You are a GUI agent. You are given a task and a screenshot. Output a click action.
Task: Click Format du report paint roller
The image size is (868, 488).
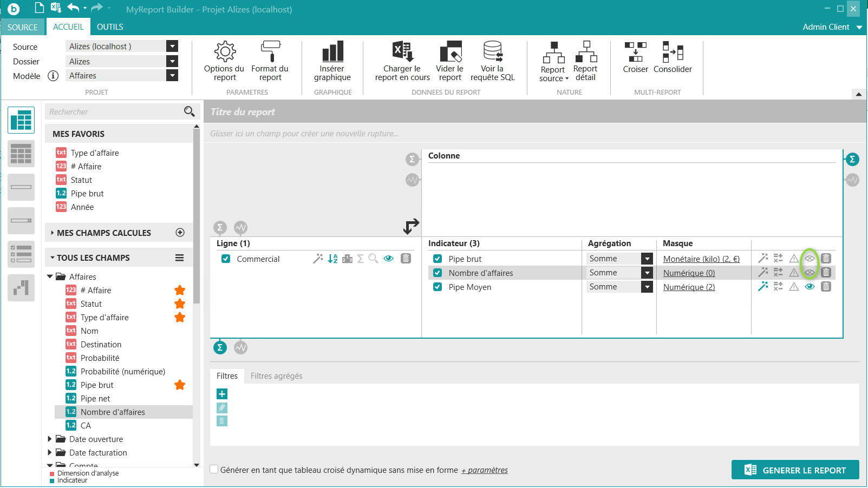tap(270, 61)
